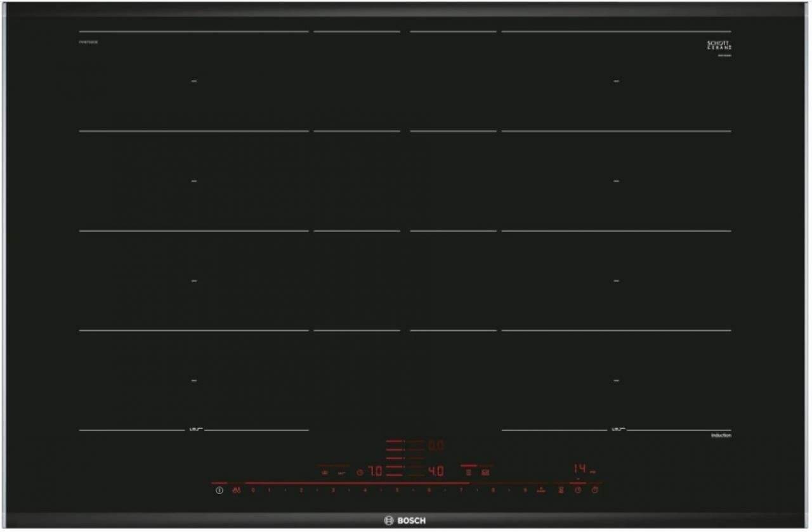The image size is (812, 532).
Task: Tap the red icon right of 4.0
Action: coord(469,472)
